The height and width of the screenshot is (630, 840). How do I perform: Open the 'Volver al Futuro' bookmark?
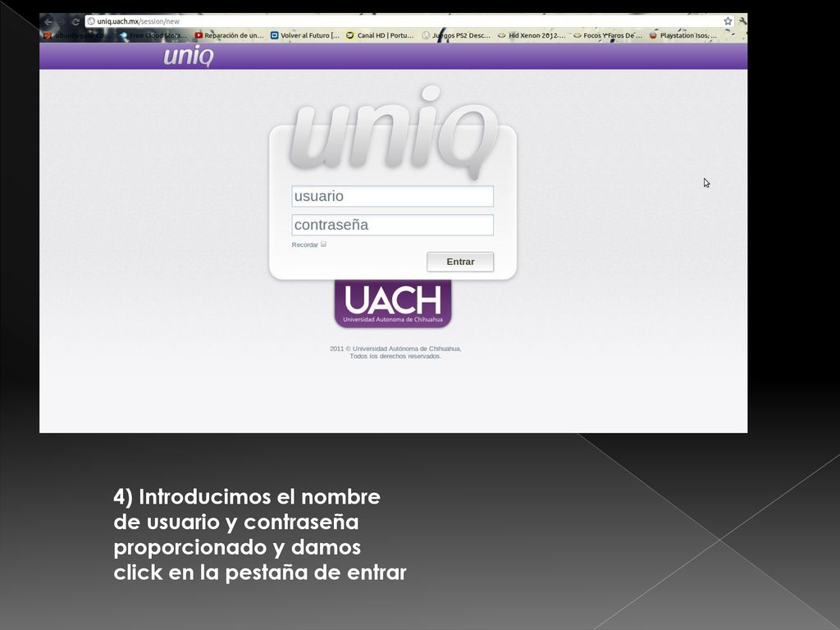[305, 35]
